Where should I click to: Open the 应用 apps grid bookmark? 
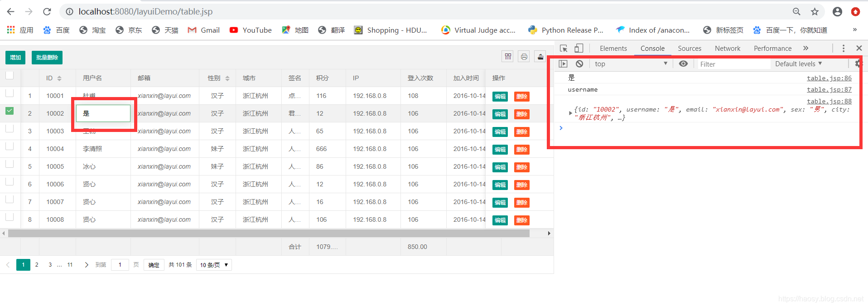(20, 30)
